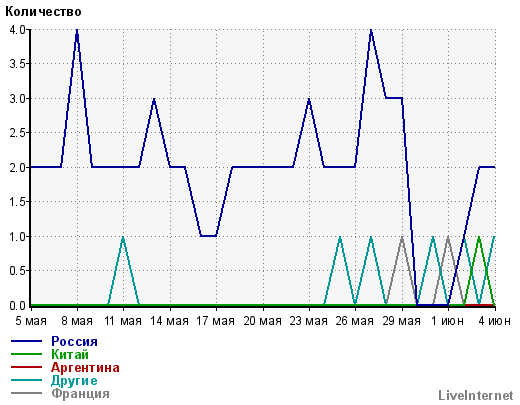Click the Россия peak at 27 мая
The width and height of the screenshot is (520, 405).
[371, 30]
